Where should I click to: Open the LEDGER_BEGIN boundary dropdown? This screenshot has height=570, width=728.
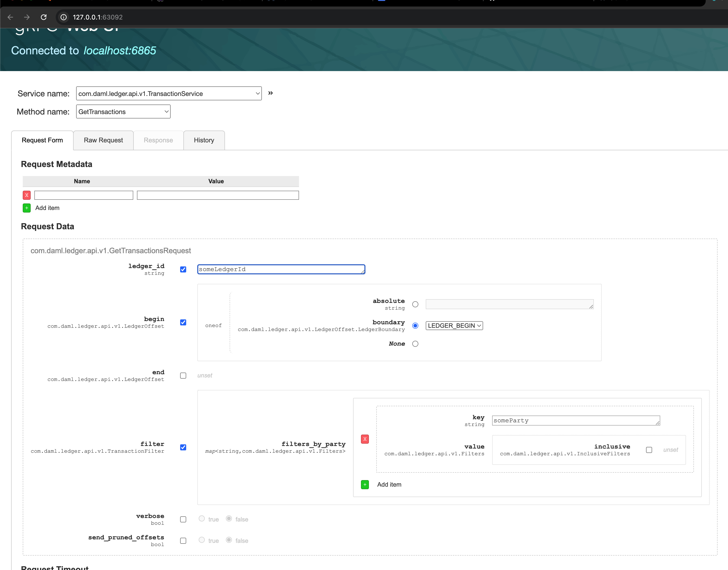(x=454, y=326)
